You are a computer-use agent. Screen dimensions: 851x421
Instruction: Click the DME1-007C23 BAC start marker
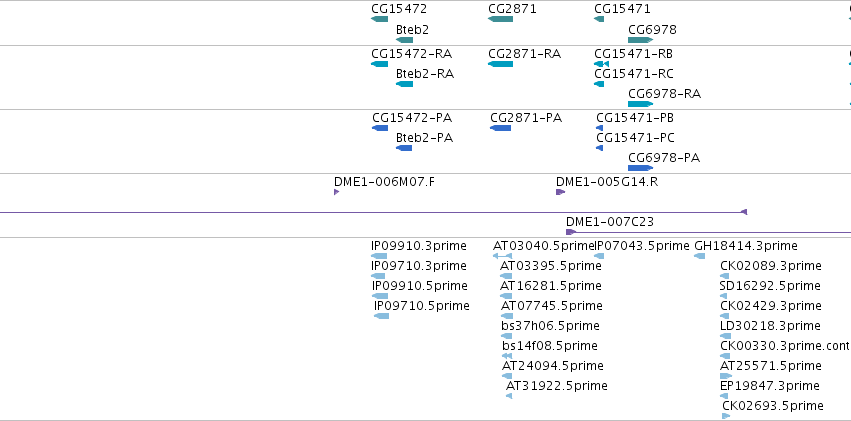coord(571,232)
